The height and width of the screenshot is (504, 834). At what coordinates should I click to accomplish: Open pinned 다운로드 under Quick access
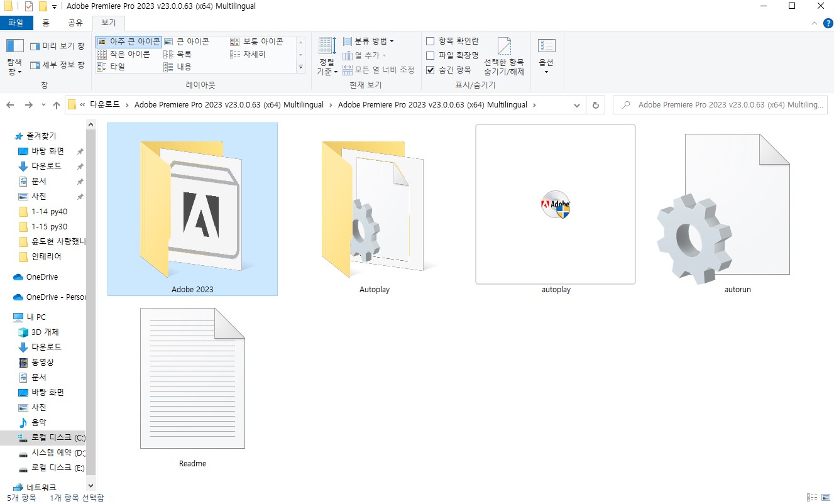(47, 166)
